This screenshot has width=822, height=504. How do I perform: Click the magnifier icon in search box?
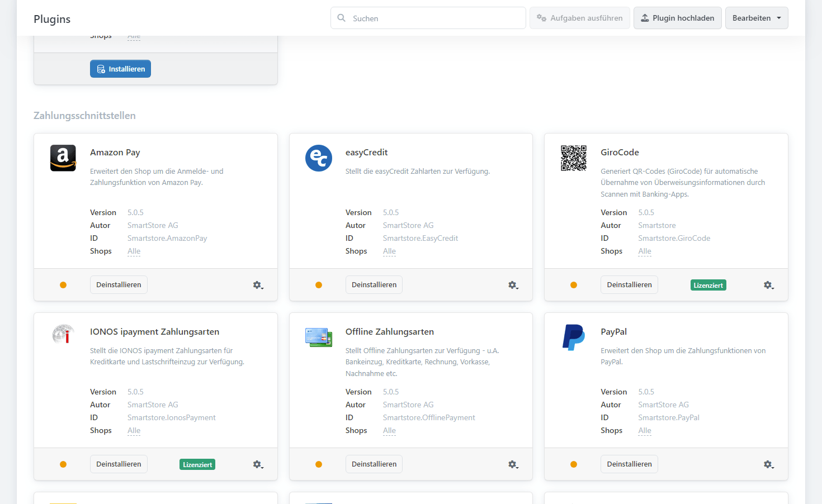click(342, 18)
